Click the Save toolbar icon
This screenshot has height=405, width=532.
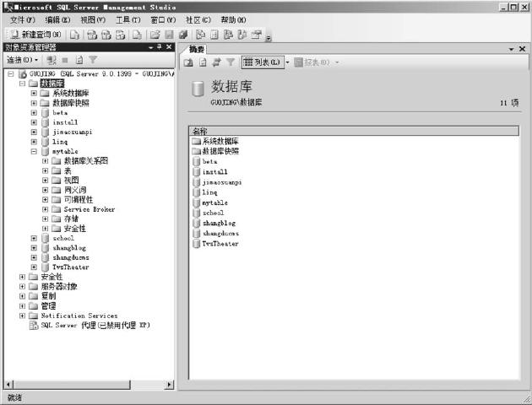(x=169, y=35)
